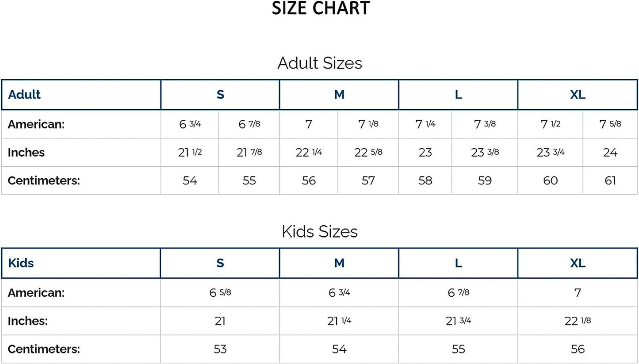Click the 23 3/8 inches cell

(485, 153)
